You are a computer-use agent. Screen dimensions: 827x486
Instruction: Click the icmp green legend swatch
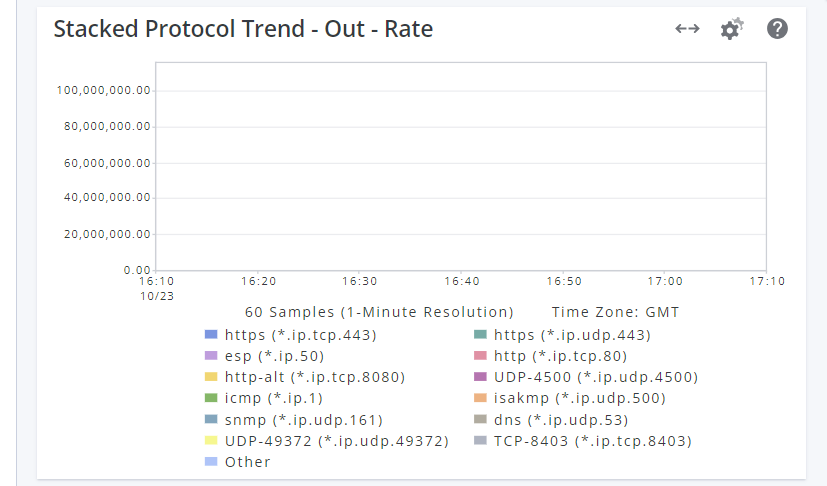coord(211,398)
